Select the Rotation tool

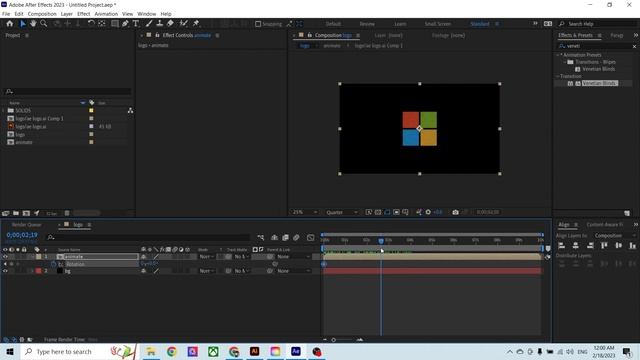pos(91,24)
